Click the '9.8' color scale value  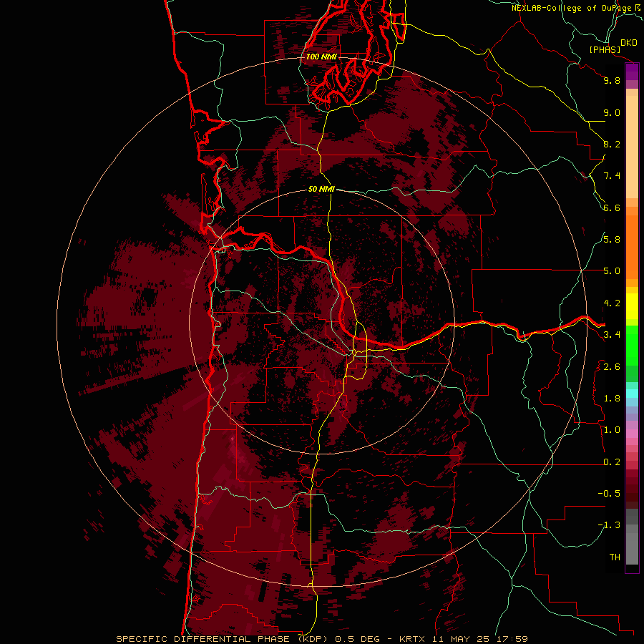click(612, 80)
